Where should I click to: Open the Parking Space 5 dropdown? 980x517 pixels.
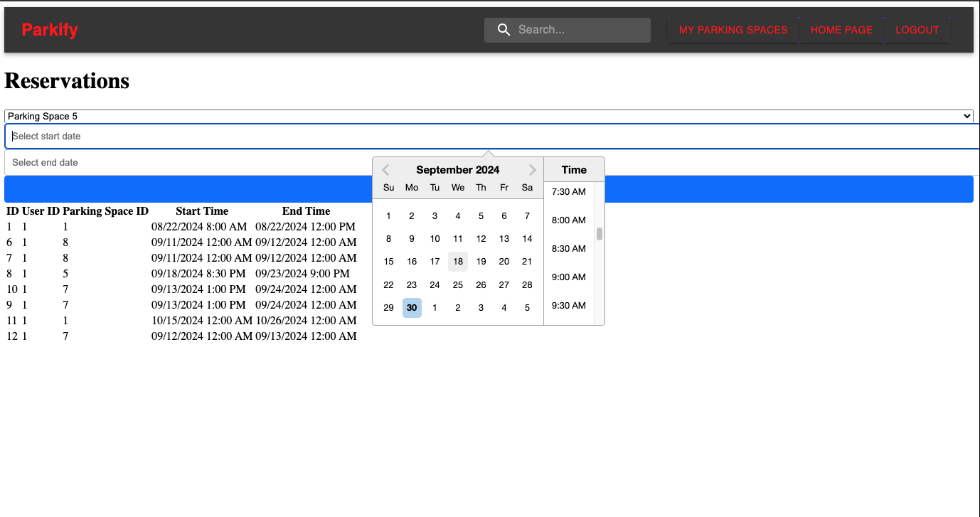click(489, 116)
